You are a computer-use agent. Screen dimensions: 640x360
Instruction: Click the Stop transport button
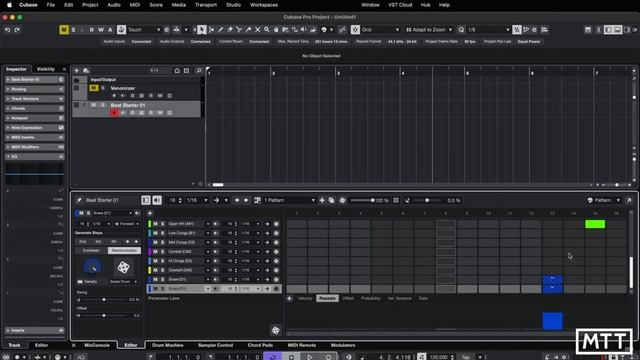pyautogui.click(x=291, y=357)
